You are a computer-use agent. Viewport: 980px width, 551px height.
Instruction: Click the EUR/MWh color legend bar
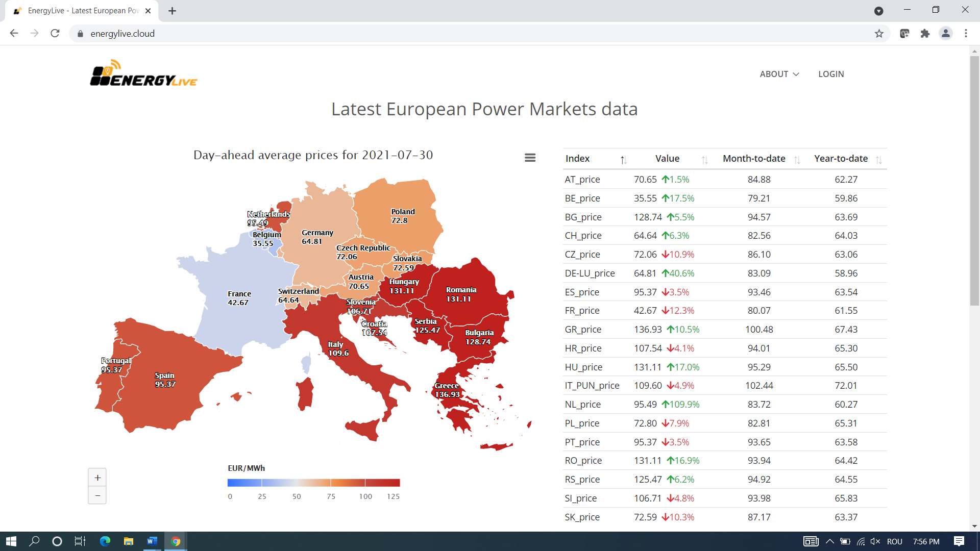click(313, 483)
